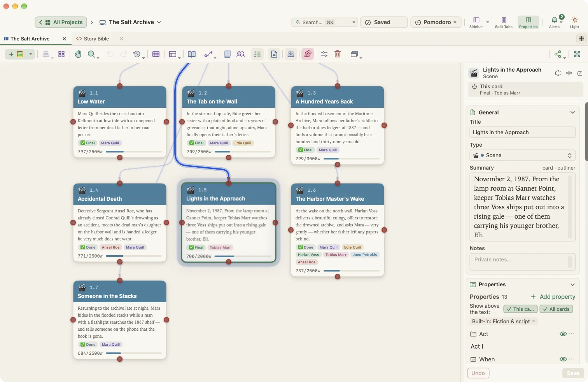Image resolution: width=588 pixels, height=382 pixels.
Task: Click the stacked windows icon in toolbar
Action: coord(354,54)
